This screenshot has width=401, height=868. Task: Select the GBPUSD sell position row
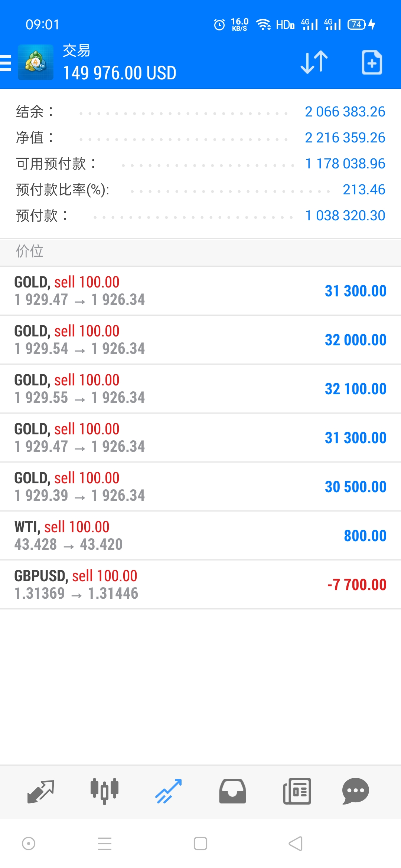200,585
